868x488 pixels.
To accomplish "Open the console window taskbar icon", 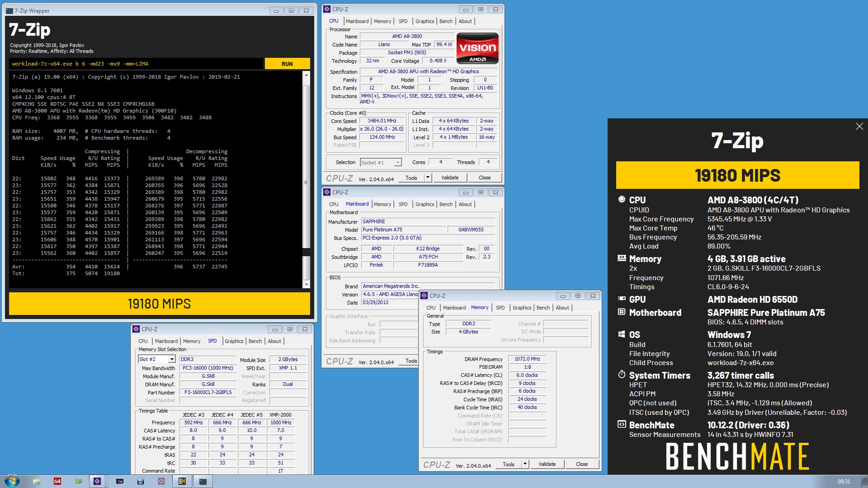I will click(203, 481).
